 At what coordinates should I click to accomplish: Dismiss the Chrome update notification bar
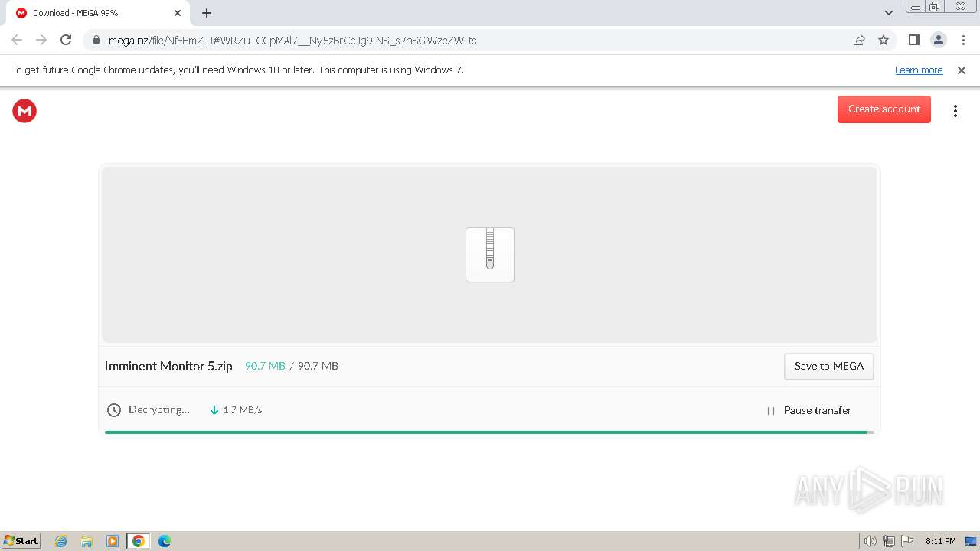click(962, 70)
